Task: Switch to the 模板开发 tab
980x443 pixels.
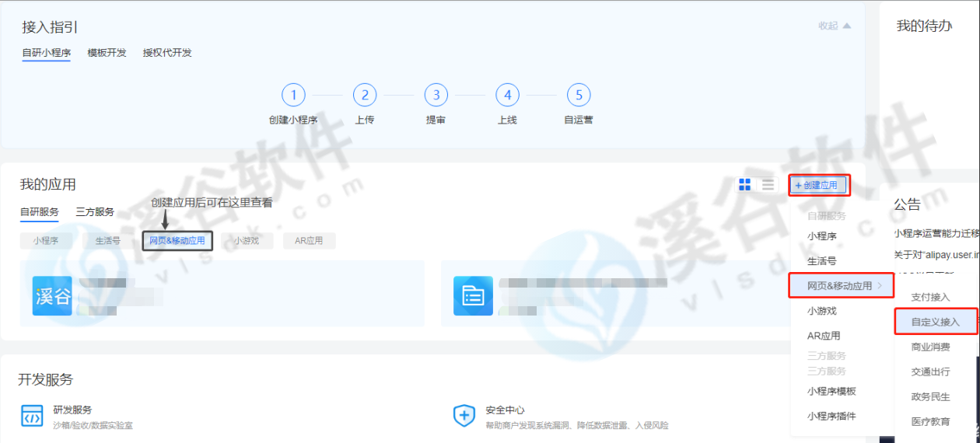Action: pyautogui.click(x=107, y=53)
